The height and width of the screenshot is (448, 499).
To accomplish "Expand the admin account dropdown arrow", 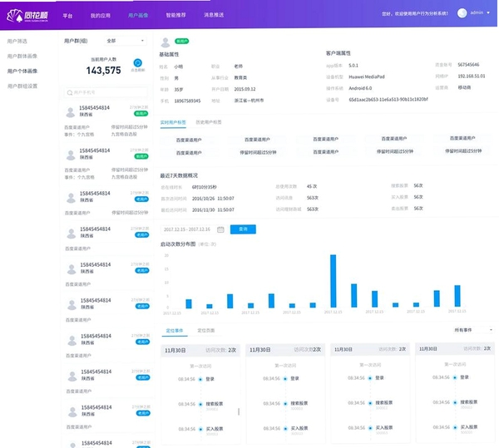I will (488, 12).
